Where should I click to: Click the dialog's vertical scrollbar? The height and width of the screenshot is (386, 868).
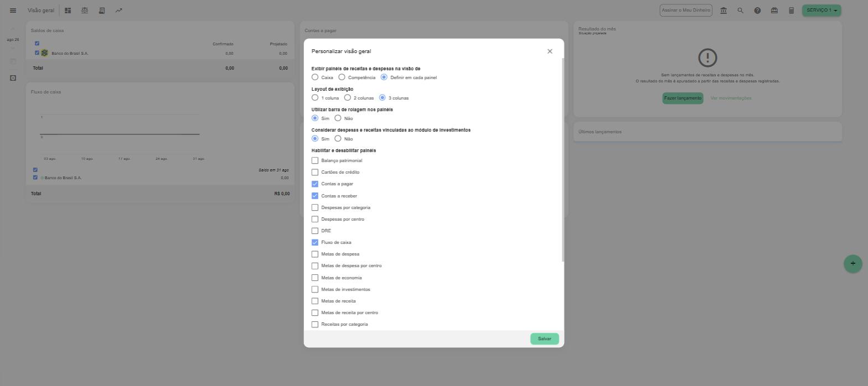click(x=563, y=160)
